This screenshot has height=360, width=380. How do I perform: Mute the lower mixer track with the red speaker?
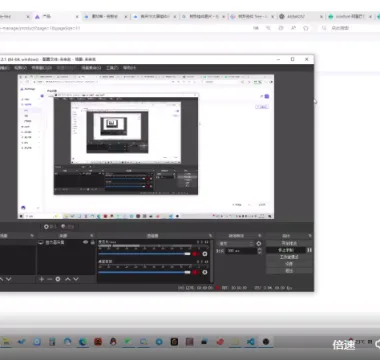[195, 272]
